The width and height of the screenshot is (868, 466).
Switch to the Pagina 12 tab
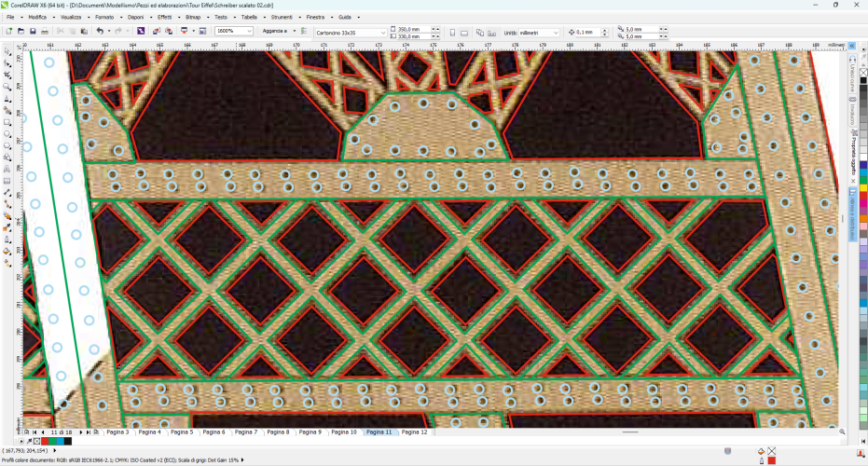coord(414,432)
